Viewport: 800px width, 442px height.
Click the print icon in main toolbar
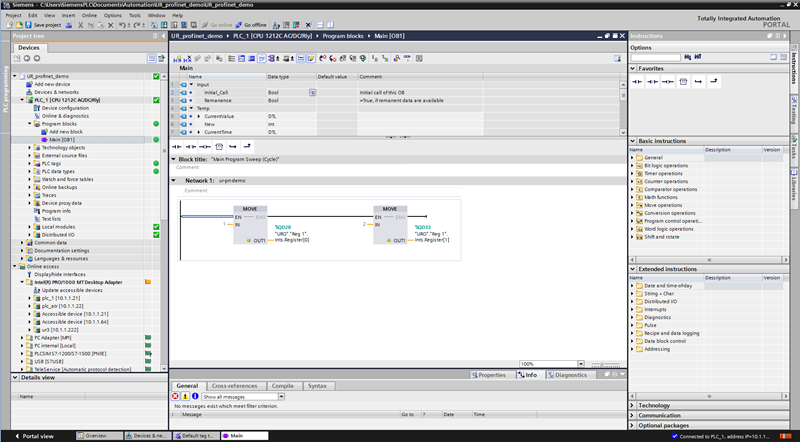pos(69,24)
